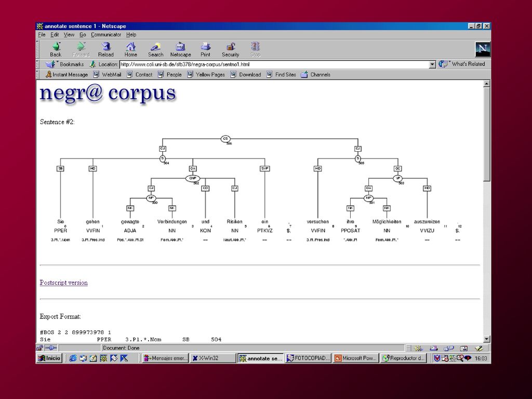Click the VP node in tree
Viewport: 532px width, 399px height.
[x=398, y=178]
